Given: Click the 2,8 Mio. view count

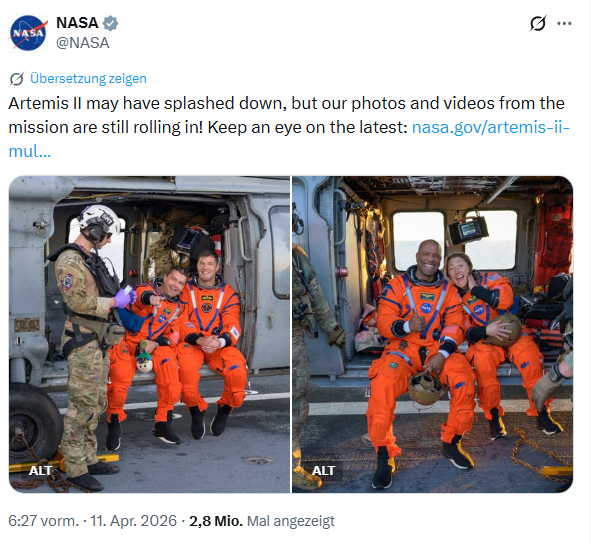Looking at the screenshot, I should tap(216, 521).
